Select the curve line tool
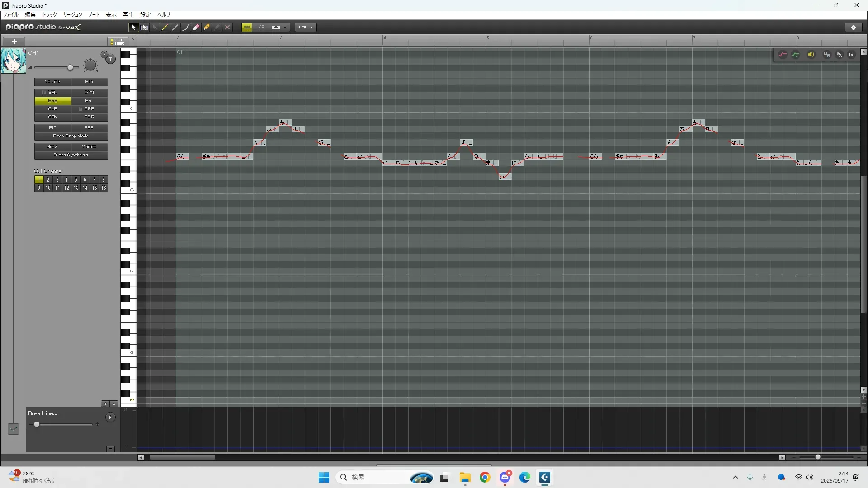The image size is (868, 488). pyautogui.click(x=186, y=28)
